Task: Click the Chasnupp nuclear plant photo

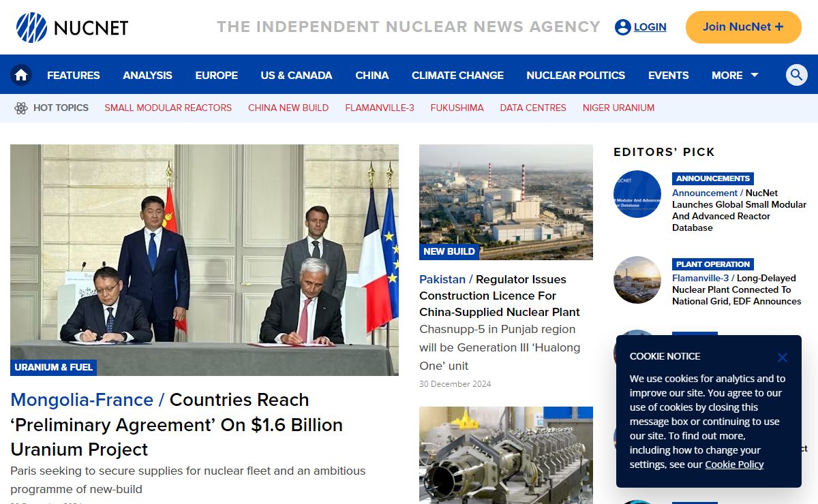Action: click(x=506, y=202)
